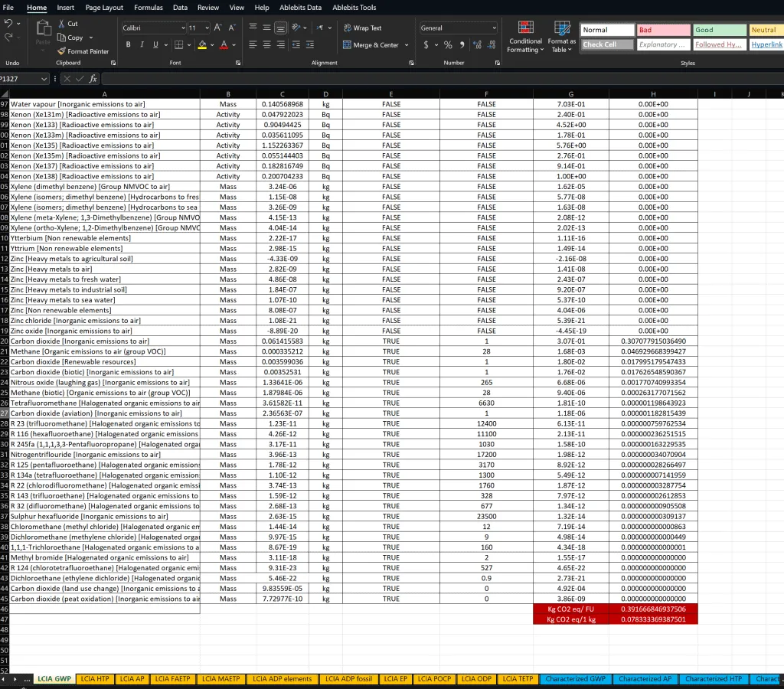Toggle underline formatting
The height and width of the screenshot is (689, 784).
click(154, 44)
